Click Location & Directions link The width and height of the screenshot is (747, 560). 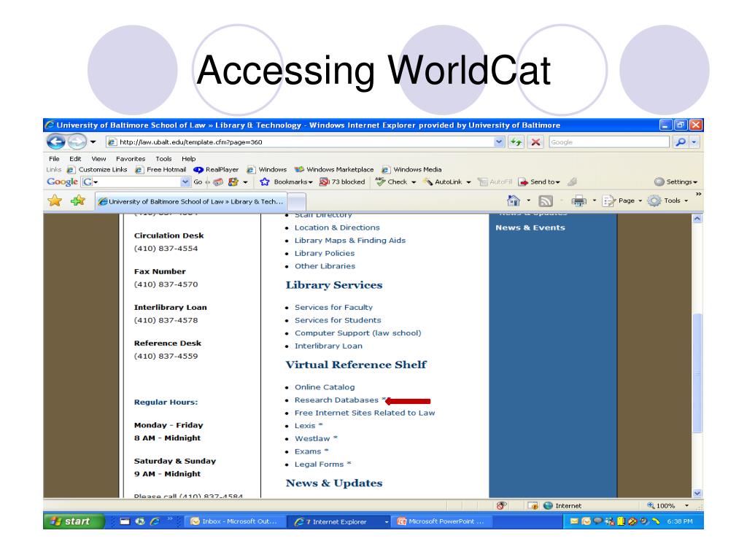pyautogui.click(x=337, y=227)
